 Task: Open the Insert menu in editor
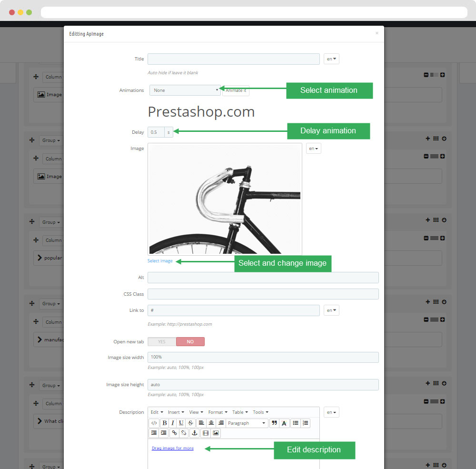point(176,412)
